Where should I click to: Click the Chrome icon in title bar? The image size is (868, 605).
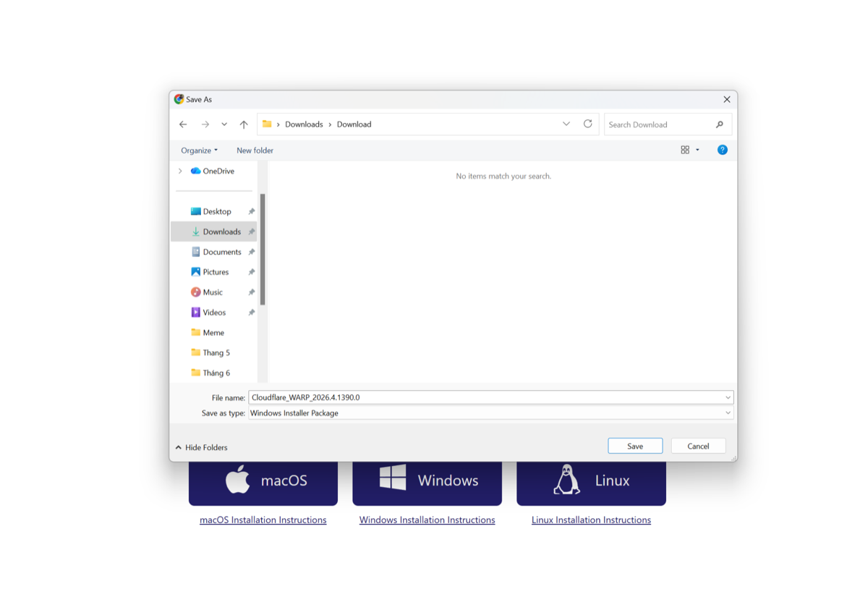179,99
